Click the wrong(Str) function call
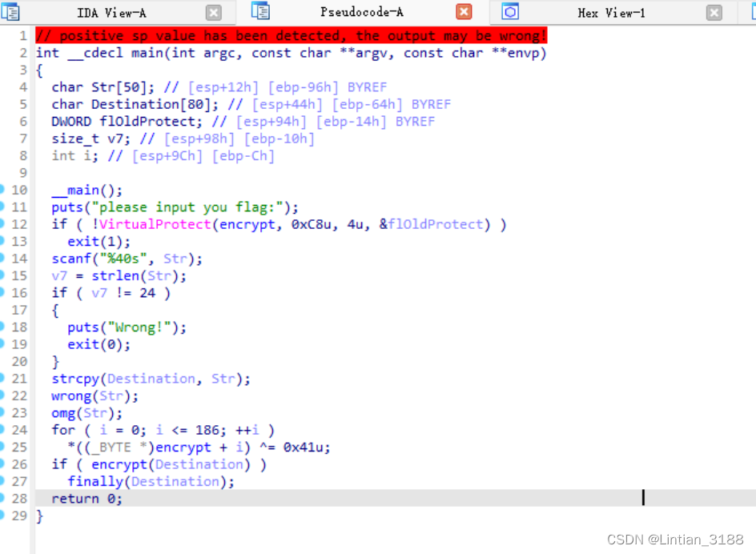The image size is (756, 554). (94, 395)
